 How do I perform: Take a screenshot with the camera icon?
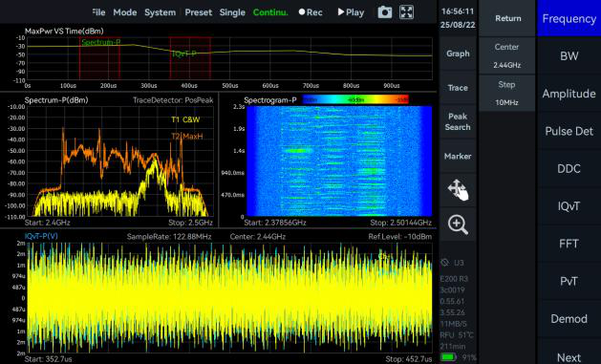384,12
